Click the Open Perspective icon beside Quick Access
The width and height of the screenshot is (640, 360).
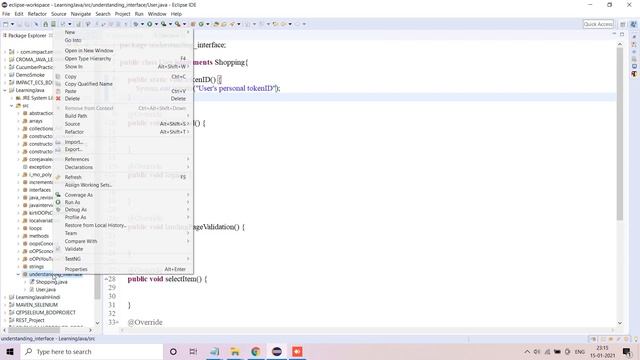point(622,24)
